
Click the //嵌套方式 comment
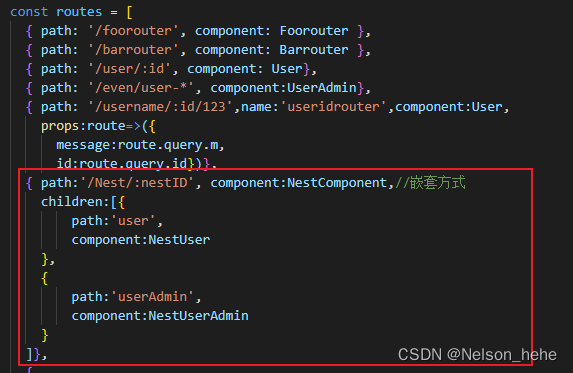[430, 183]
